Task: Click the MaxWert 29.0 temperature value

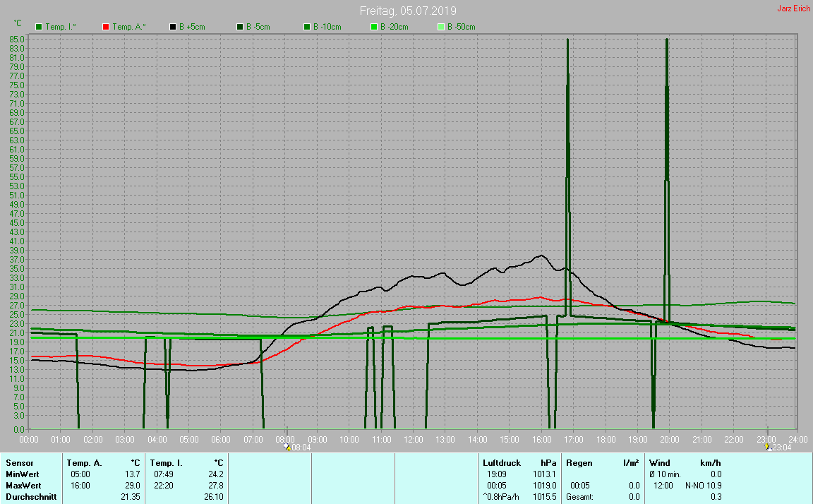Action: click(133, 486)
